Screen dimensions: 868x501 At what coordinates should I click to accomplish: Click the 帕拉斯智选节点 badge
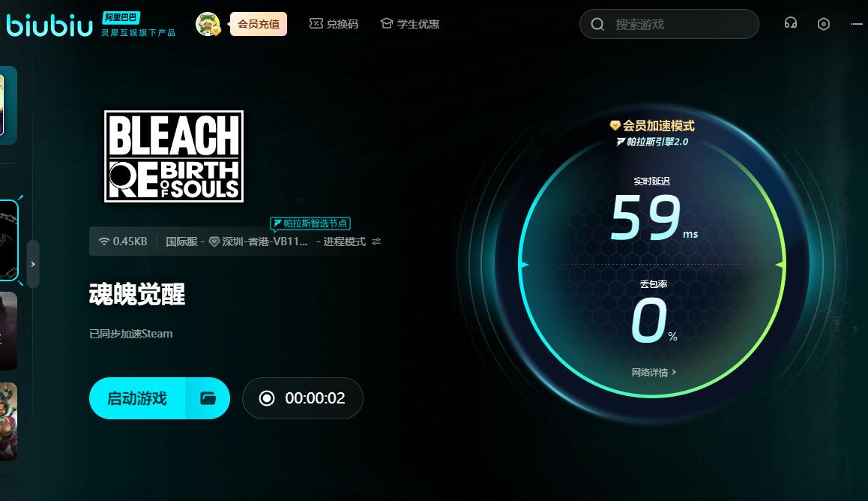pyautogui.click(x=310, y=223)
